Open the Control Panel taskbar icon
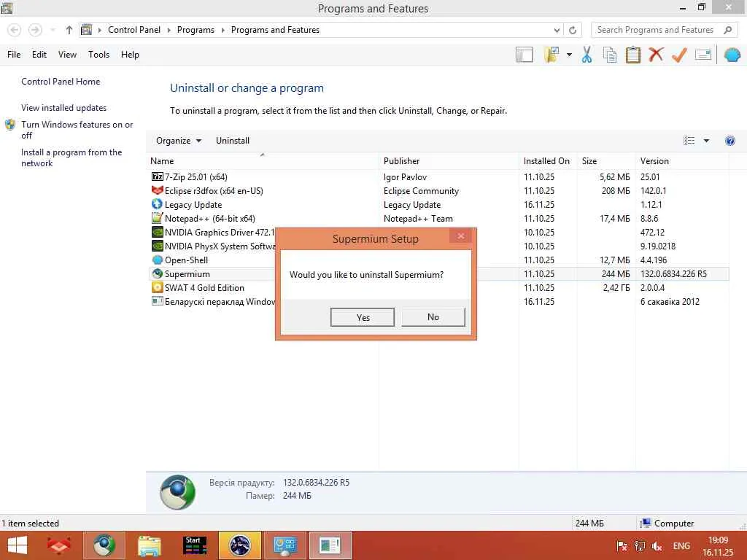Image resolution: width=747 pixels, height=560 pixels. [285, 545]
